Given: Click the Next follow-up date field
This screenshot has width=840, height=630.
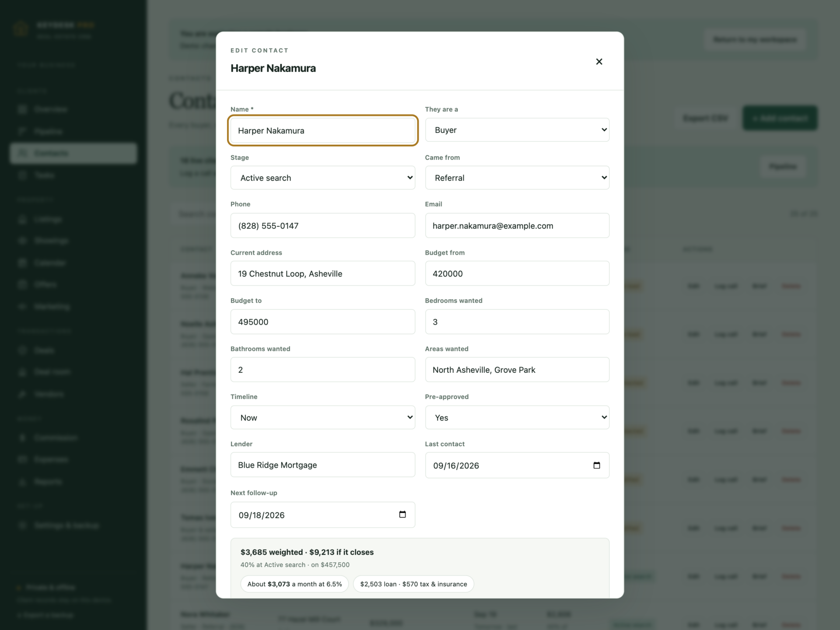Looking at the screenshot, I should (x=322, y=515).
